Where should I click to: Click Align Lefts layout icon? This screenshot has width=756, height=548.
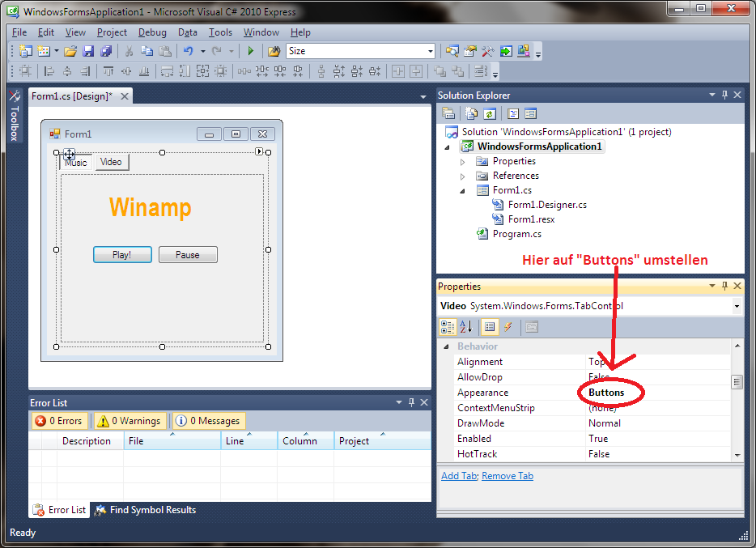point(49,71)
